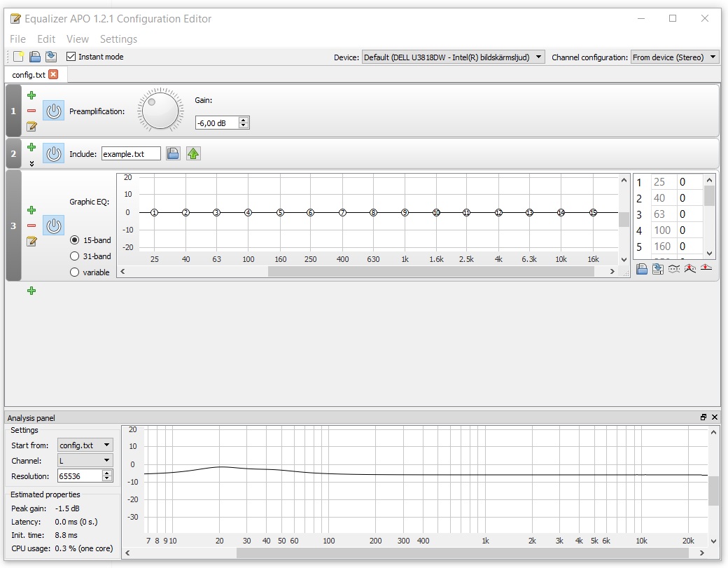Import graphic EQ bands from file
This screenshot has height=568, width=728.
tap(642, 269)
